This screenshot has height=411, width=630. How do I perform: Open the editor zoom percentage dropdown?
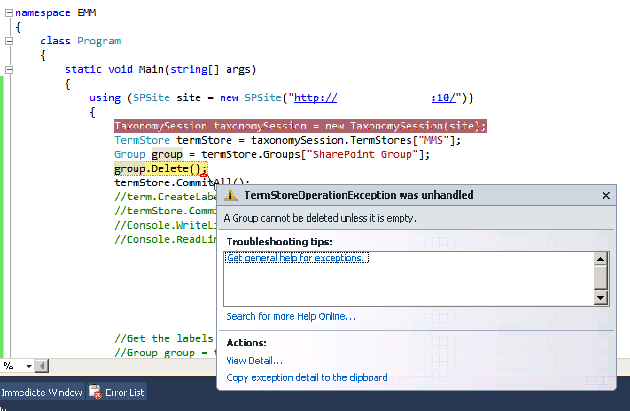[29, 366]
